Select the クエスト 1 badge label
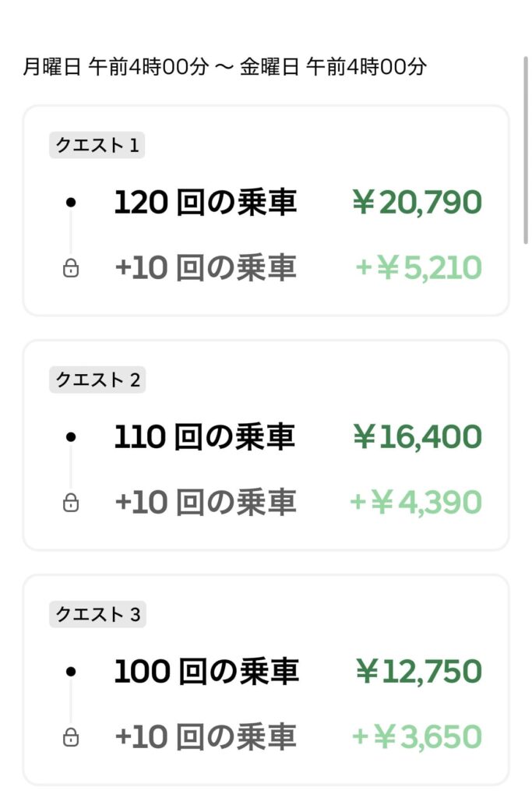The width and height of the screenshot is (532, 798). click(x=97, y=144)
